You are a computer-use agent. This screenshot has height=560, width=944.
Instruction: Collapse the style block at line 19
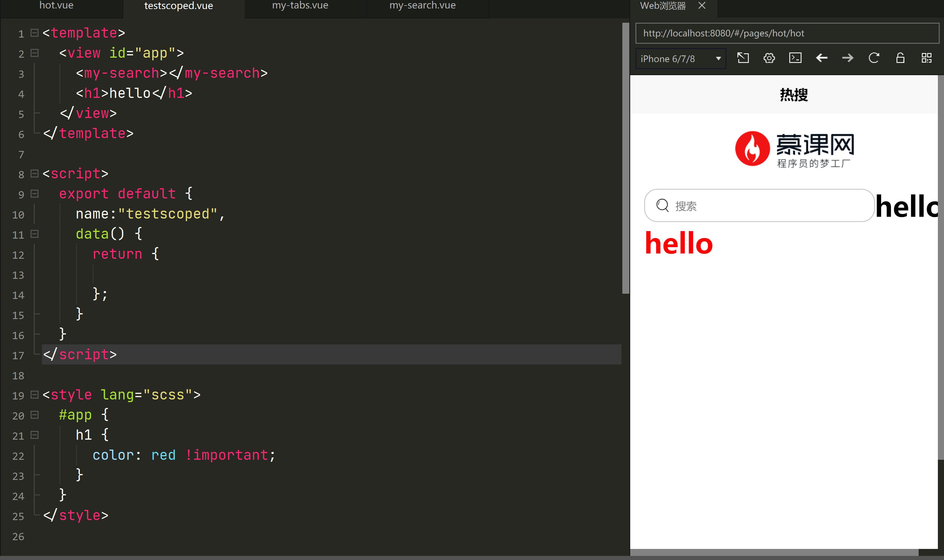(x=34, y=395)
